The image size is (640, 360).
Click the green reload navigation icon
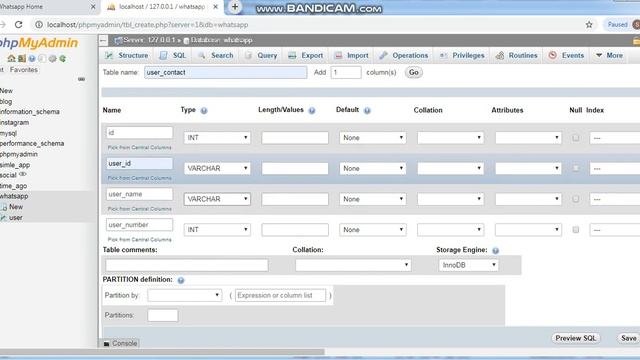(62, 58)
